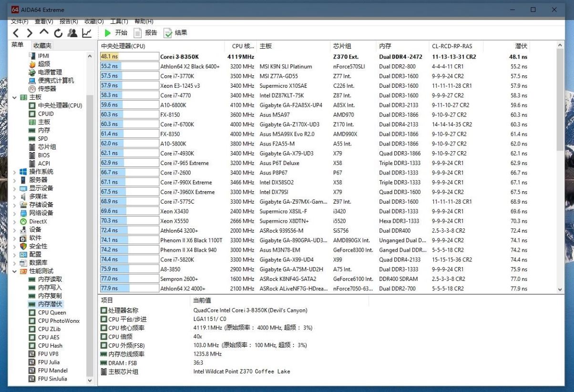Click the 报告 report document icon
The image size is (574, 392).
(x=138, y=33)
